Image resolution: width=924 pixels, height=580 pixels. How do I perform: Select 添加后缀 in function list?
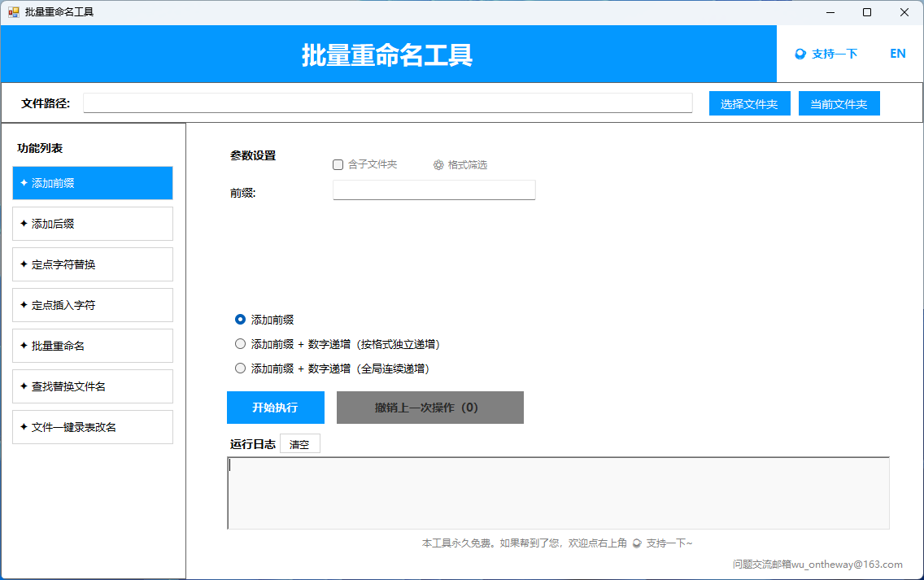click(x=93, y=224)
